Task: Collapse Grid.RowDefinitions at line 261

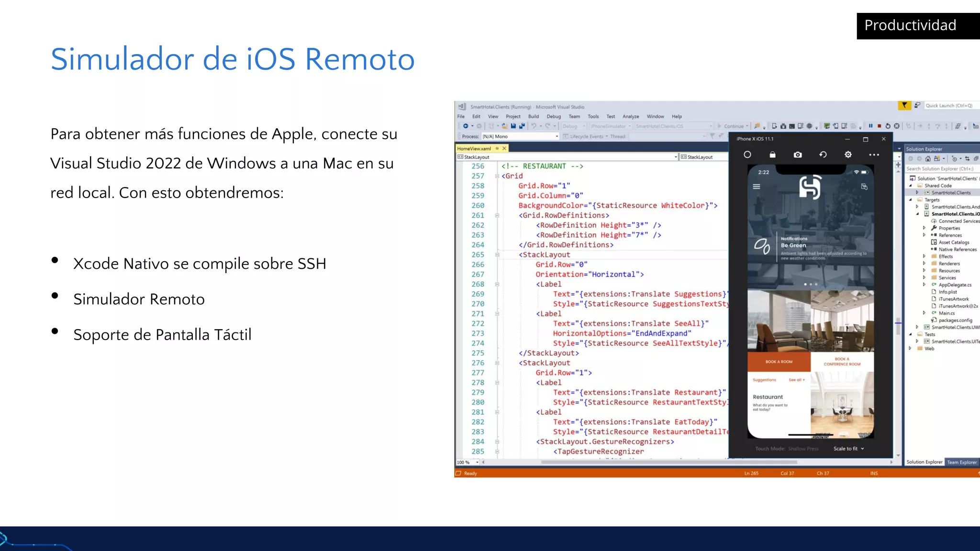Action: click(497, 216)
